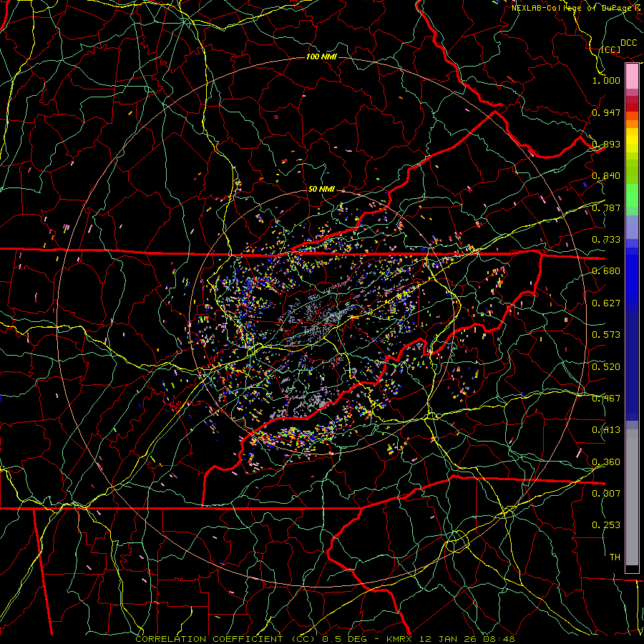Click the 0.253 legend value
This screenshot has width=644, height=644.
[606, 525]
